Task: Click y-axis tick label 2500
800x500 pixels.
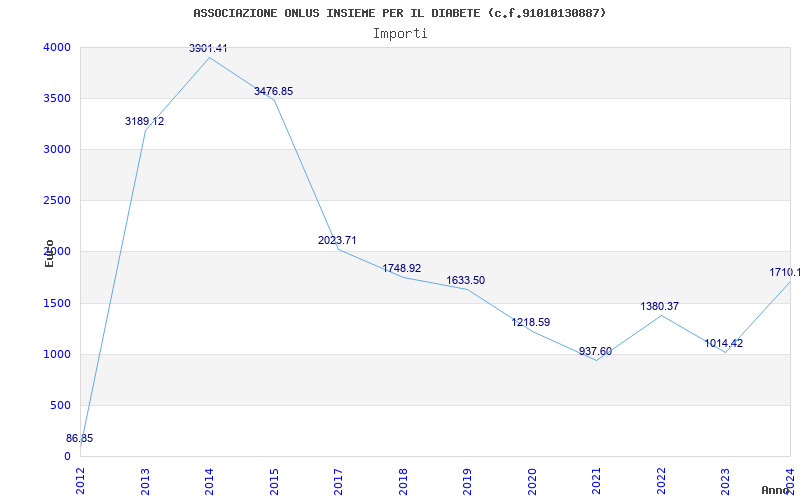Action: [x=57, y=201]
